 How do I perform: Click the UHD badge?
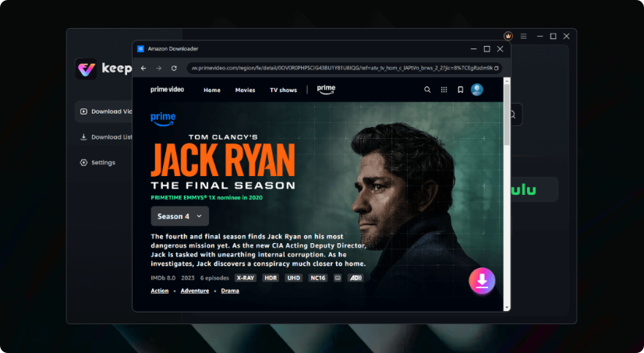294,278
